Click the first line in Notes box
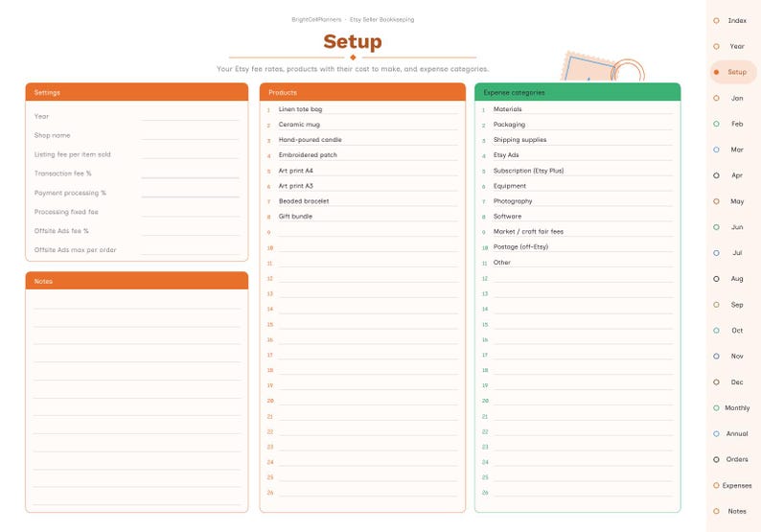Image resolution: width=761 pixels, height=532 pixels. click(x=137, y=303)
